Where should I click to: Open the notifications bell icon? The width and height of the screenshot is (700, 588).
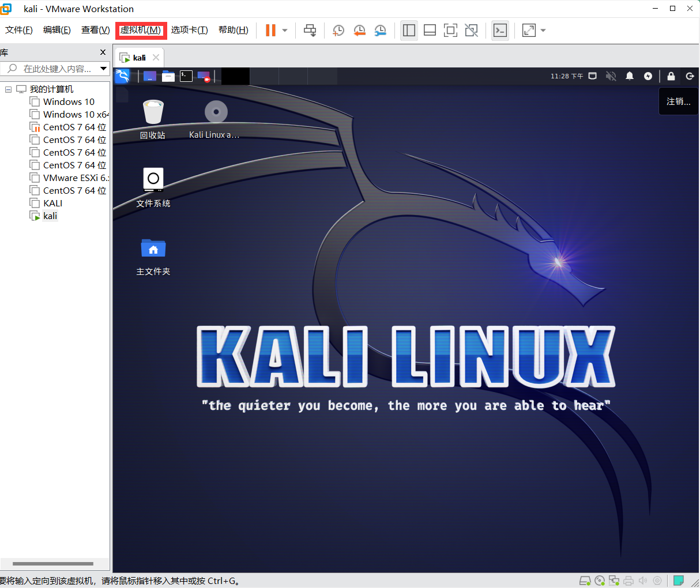630,76
